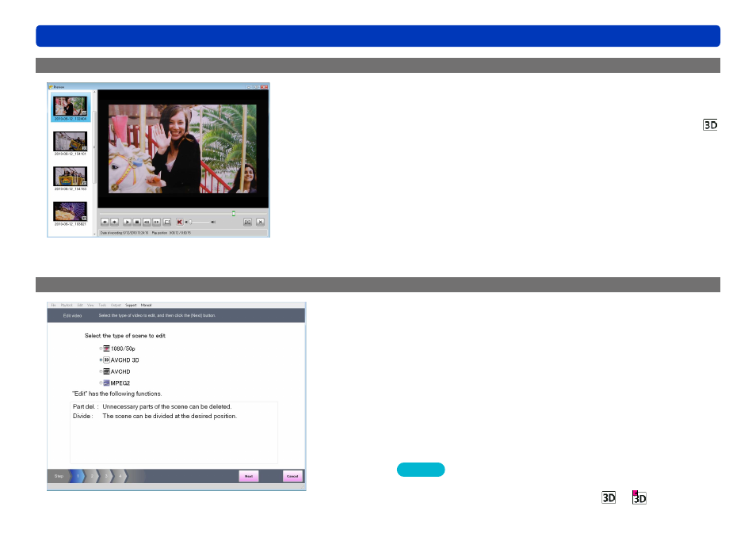
Task: Open the View menu
Action: click(90, 305)
